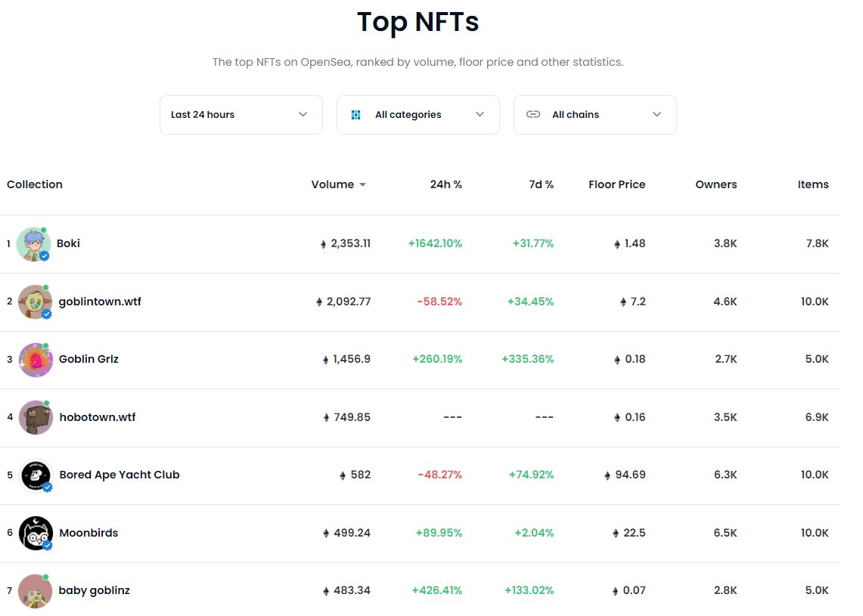Click the Top NFTs page heading

(418, 23)
